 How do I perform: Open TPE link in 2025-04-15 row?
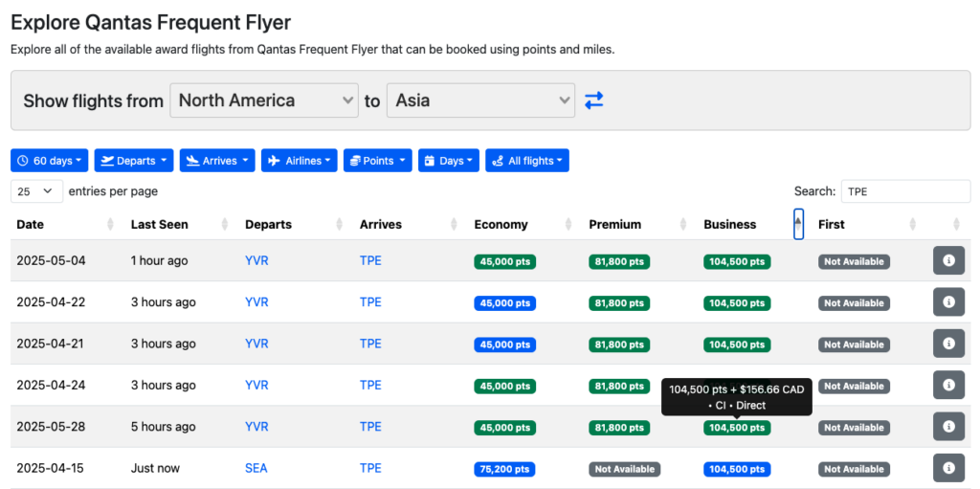click(370, 468)
